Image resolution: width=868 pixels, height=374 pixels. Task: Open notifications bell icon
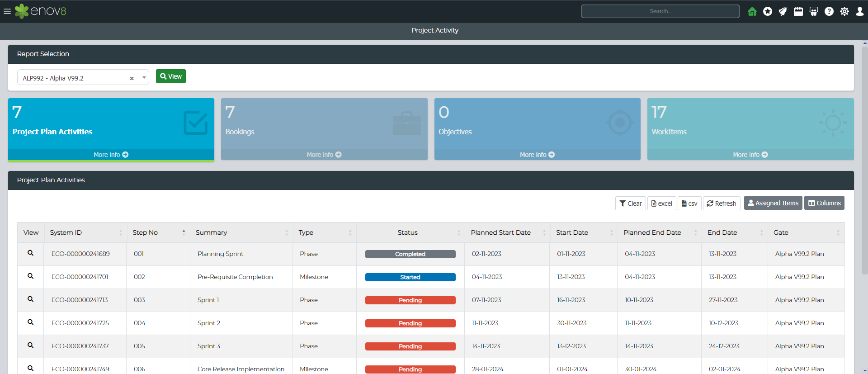click(x=783, y=11)
